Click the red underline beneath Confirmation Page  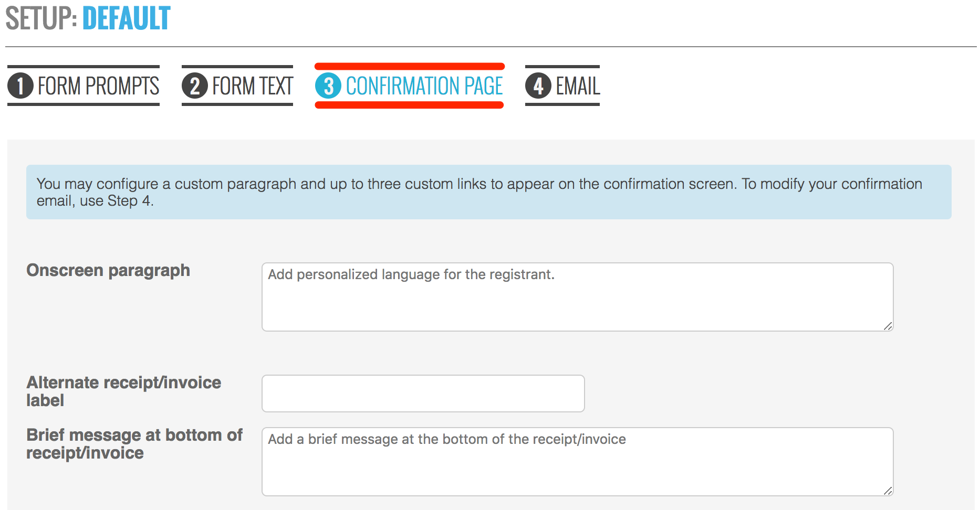tap(409, 105)
